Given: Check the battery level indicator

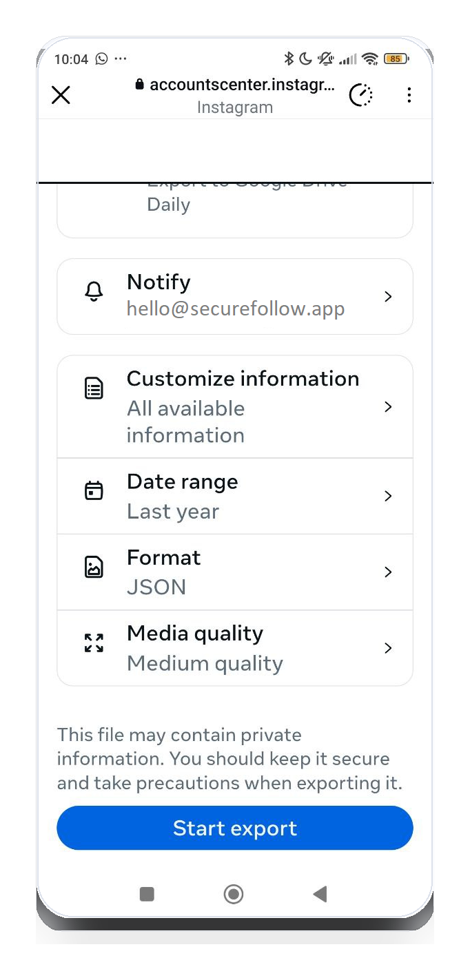Looking at the screenshot, I should tap(396, 59).
